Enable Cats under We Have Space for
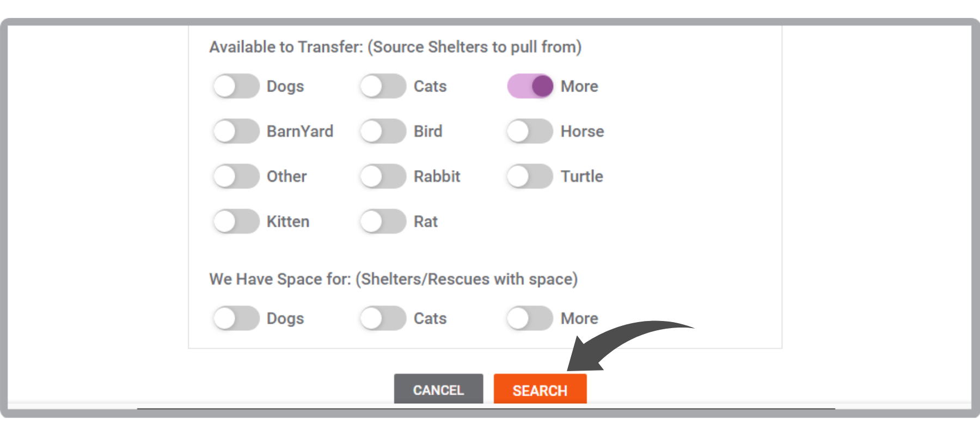Image resolution: width=980 pixels, height=436 pixels. pos(383,318)
